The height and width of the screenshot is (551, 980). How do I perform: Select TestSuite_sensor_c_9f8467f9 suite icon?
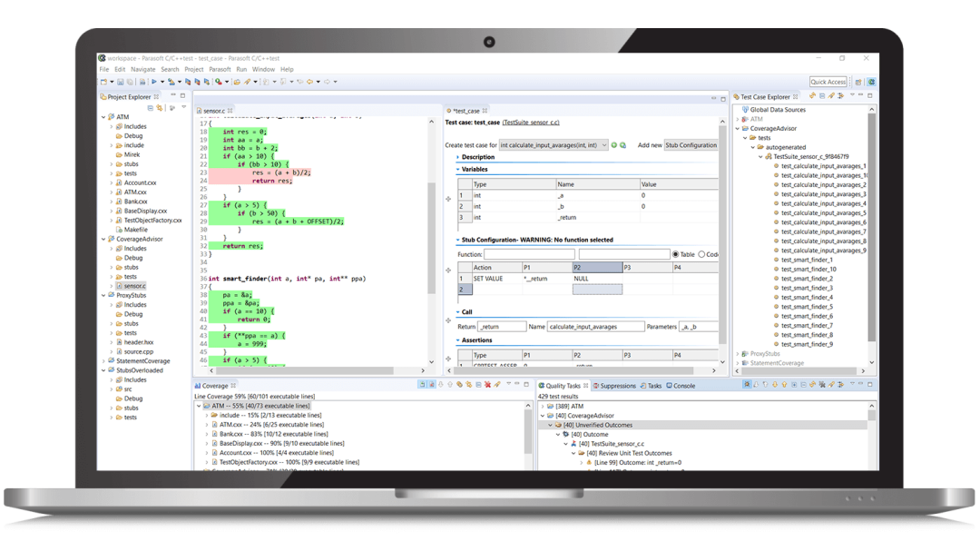coord(769,156)
